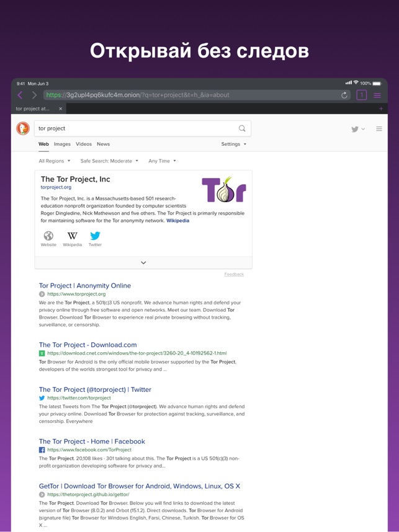Click the Tor onion logo image
The image size is (399, 532).
tap(224, 190)
